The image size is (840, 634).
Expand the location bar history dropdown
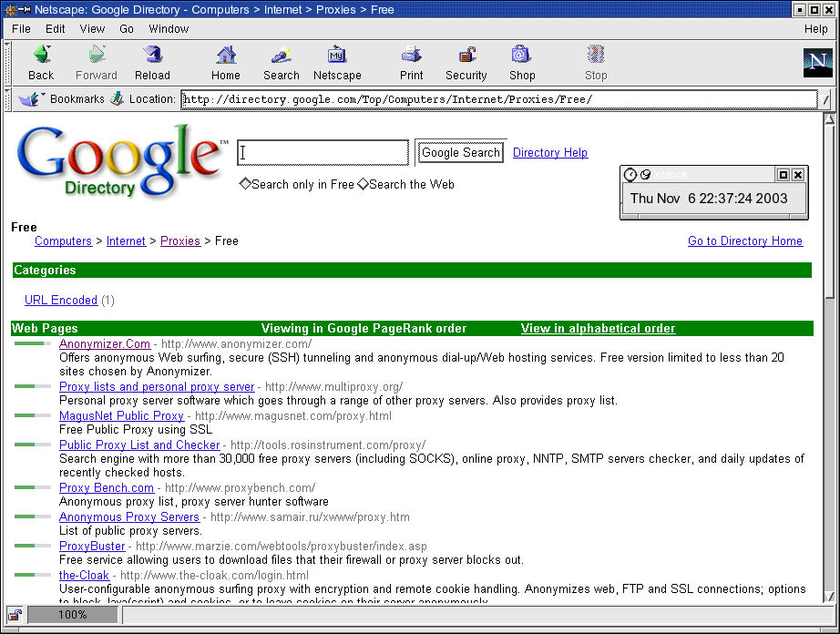[825, 99]
